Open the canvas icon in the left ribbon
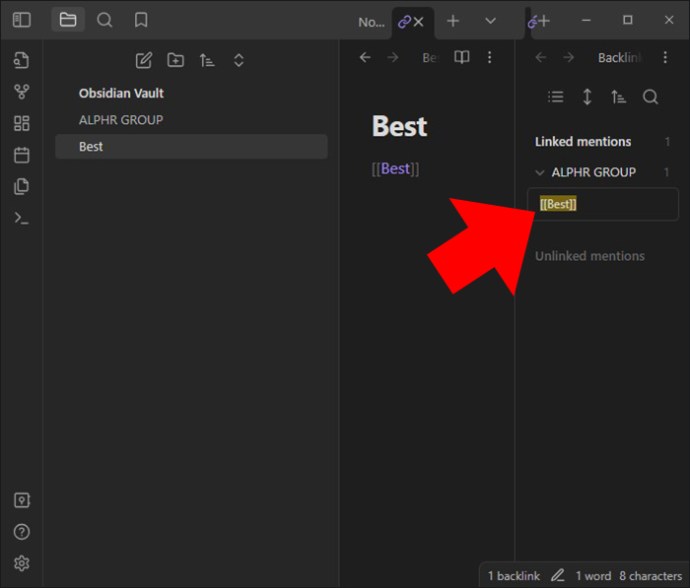This screenshot has height=588, width=690. pyautogui.click(x=22, y=123)
